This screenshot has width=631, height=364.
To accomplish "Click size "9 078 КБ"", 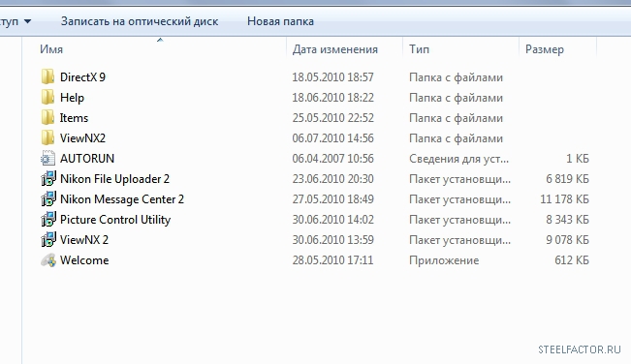I will click(567, 240).
